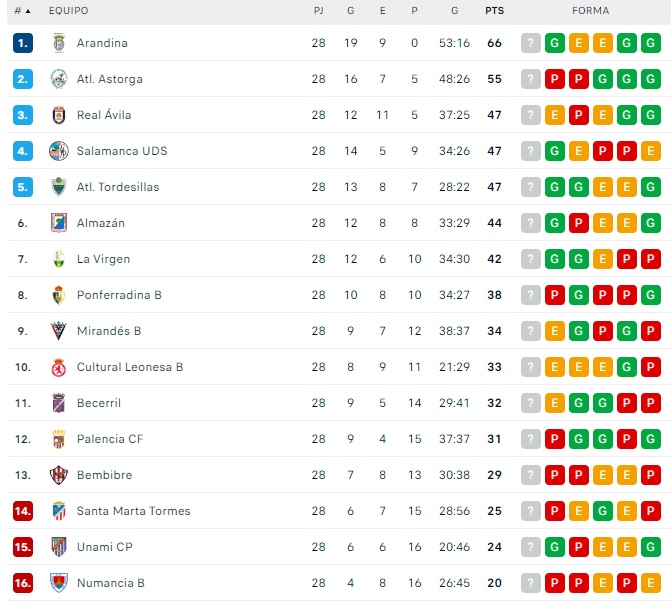Image resolution: width=671 pixels, height=605 pixels.
Task: Click the red rank 16 position badge
Action: pos(23,583)
